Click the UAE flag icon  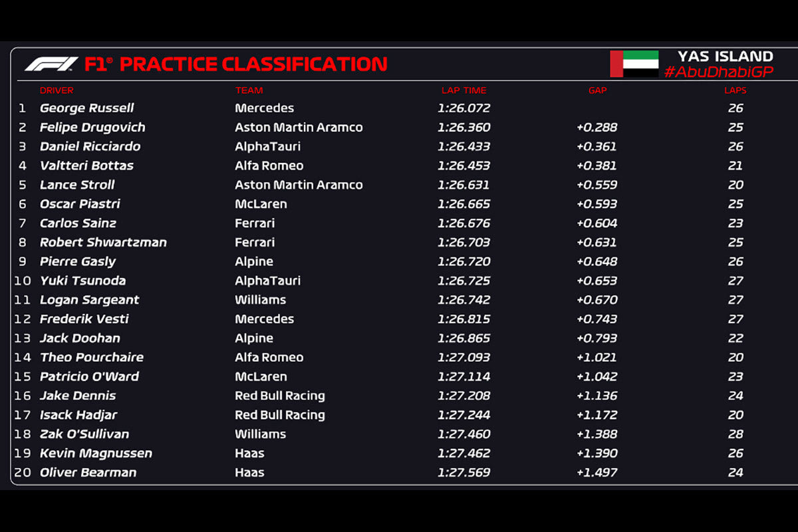(x=634, y=64)
